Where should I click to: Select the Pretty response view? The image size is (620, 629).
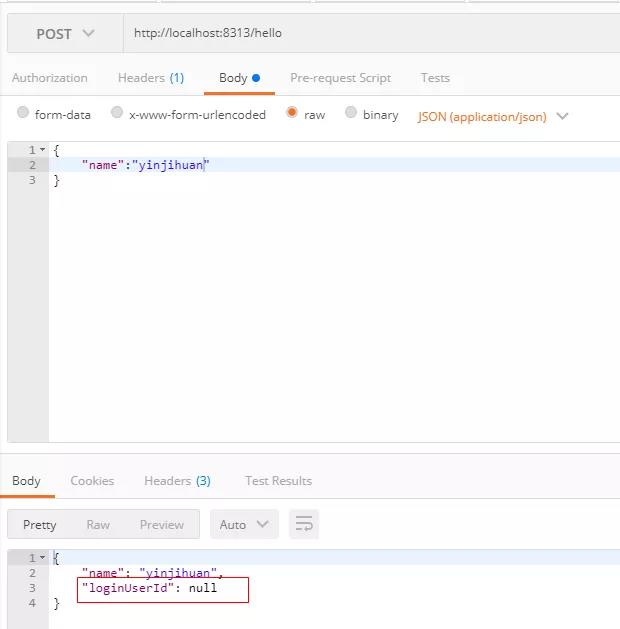point(40,525)
